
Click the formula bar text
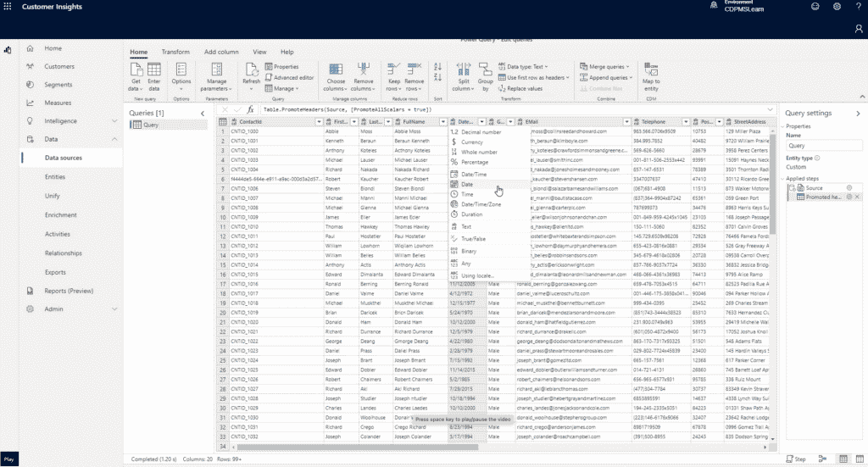347,109
